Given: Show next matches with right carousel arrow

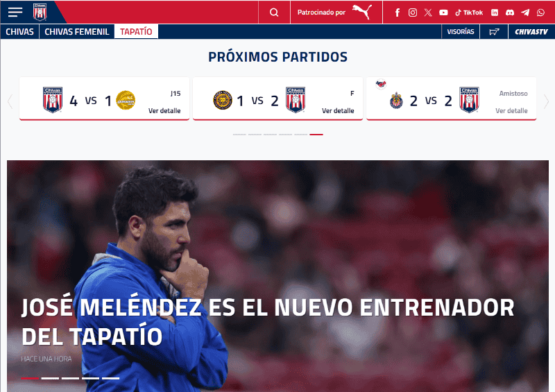Looking at the screenshot, I should pos(546,101).
